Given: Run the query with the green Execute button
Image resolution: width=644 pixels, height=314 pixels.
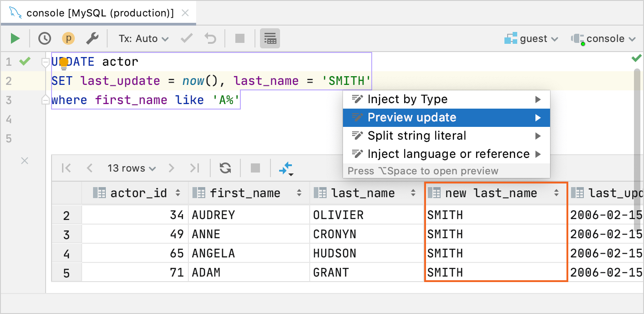Looking at the screenshot, I should (16, 39).
